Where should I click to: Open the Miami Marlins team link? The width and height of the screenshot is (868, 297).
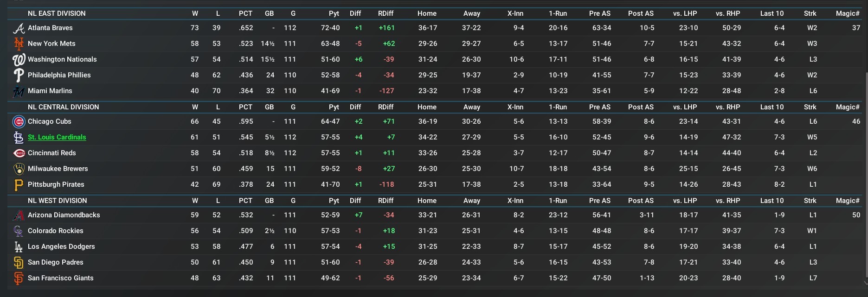click(50, 91)
